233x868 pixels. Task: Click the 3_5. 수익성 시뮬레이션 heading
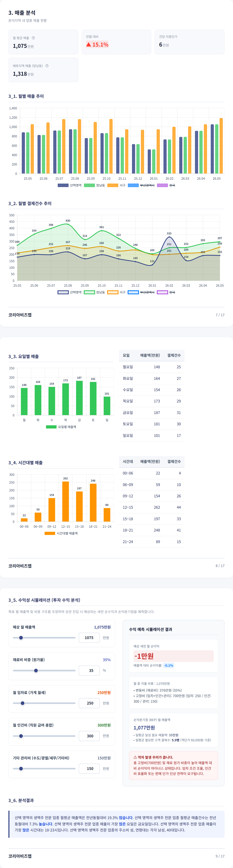[44, 600]
